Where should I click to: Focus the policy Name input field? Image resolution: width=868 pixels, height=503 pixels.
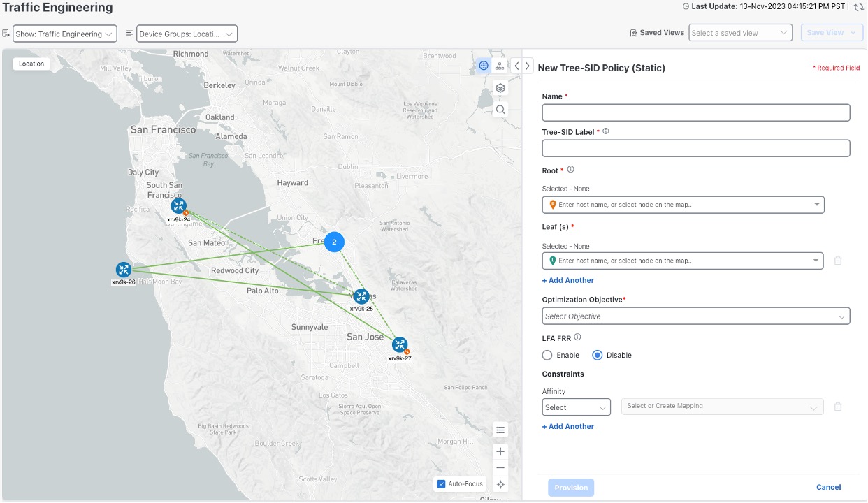click(x=696, y=112)
